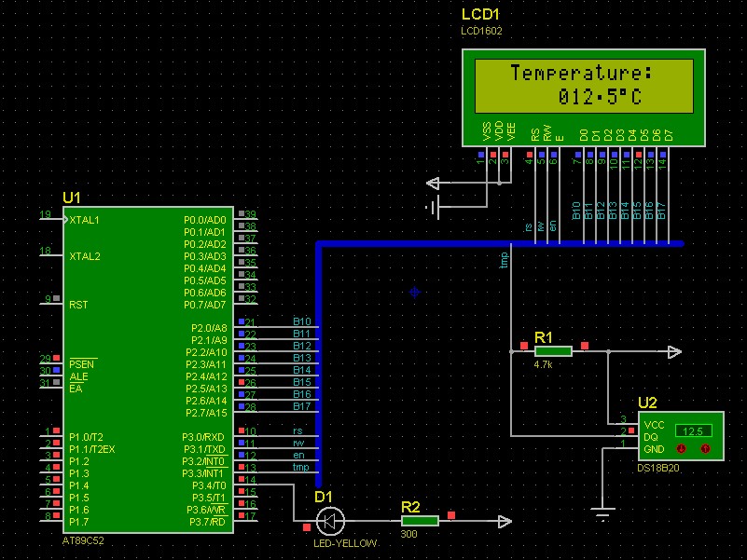Select the 12.5 temperature readout on U2

pyautogui.click(x=693, y=431)
